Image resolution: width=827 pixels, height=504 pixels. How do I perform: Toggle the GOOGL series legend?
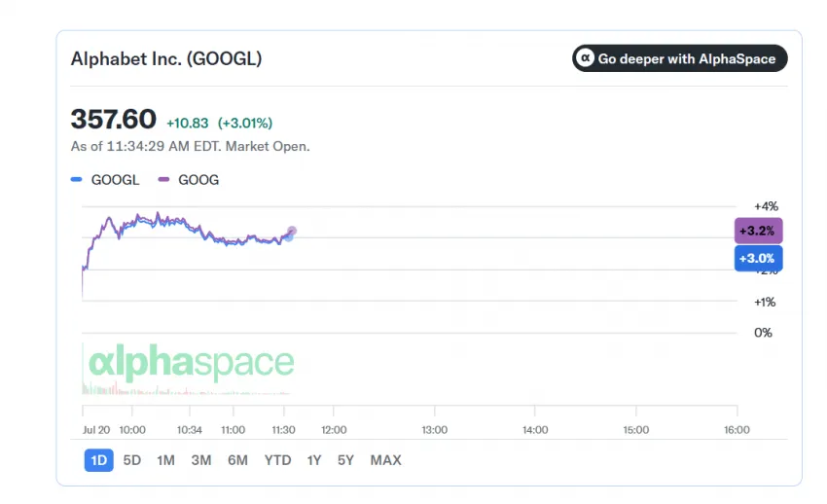[x=105, y=180]
